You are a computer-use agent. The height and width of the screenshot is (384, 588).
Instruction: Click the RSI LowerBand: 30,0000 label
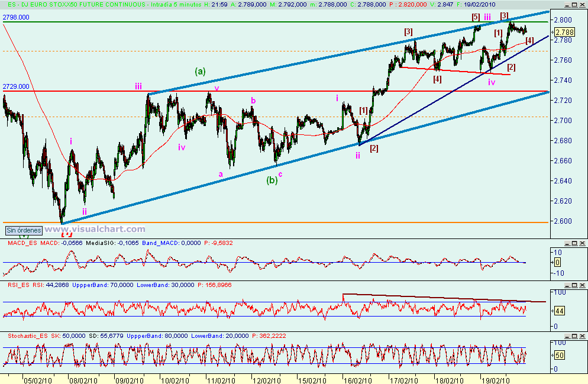coord(164,286)
